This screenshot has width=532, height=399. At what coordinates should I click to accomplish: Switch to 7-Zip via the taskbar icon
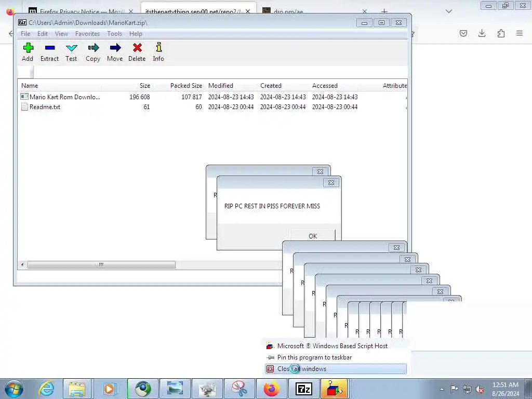(303, 389)
